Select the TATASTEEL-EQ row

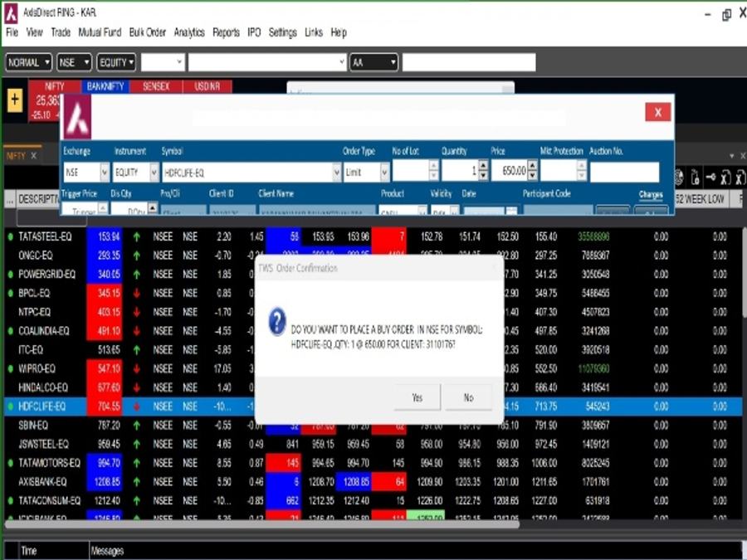click(373, 236)
